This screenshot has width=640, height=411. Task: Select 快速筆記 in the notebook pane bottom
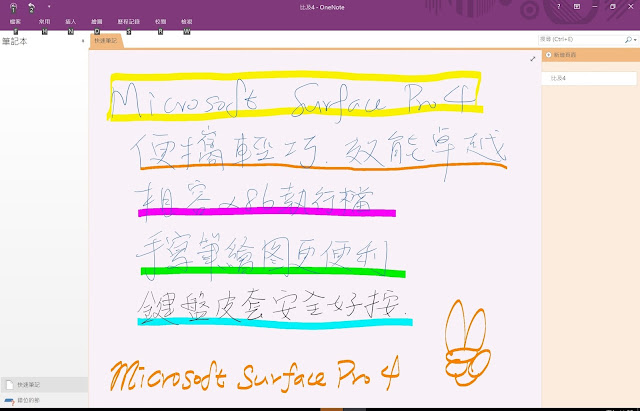[x=44, y=384]
